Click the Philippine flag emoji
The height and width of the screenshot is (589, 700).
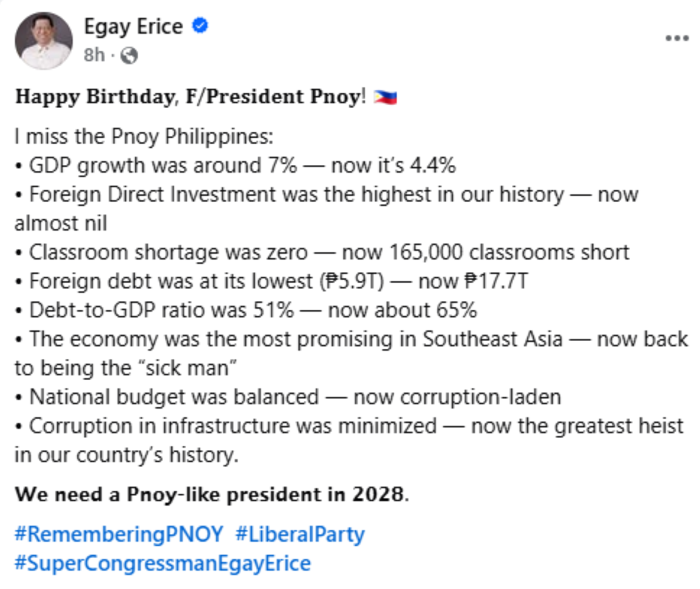[x=386, y=97]
